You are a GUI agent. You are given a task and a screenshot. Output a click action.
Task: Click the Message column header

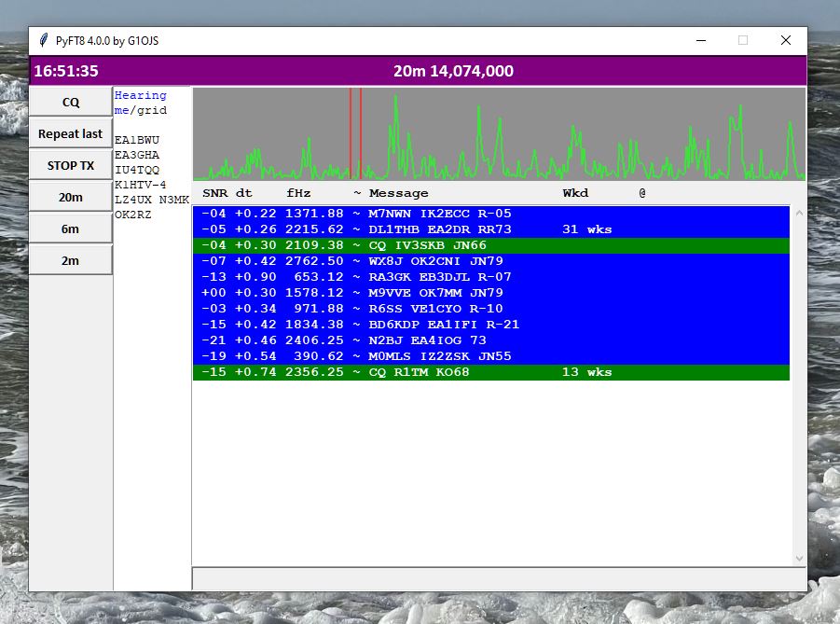pos(399,193)
